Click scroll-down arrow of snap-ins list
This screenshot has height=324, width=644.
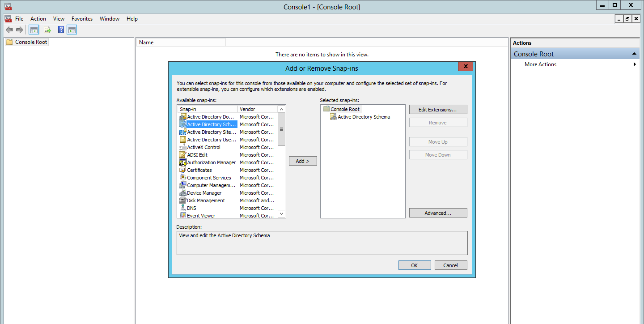point(281,214)
